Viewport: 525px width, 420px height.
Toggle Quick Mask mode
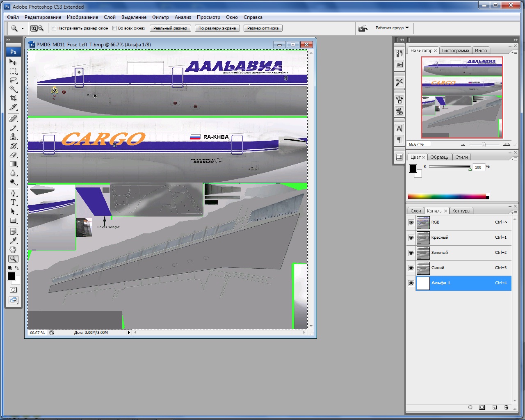coord(13,290)
